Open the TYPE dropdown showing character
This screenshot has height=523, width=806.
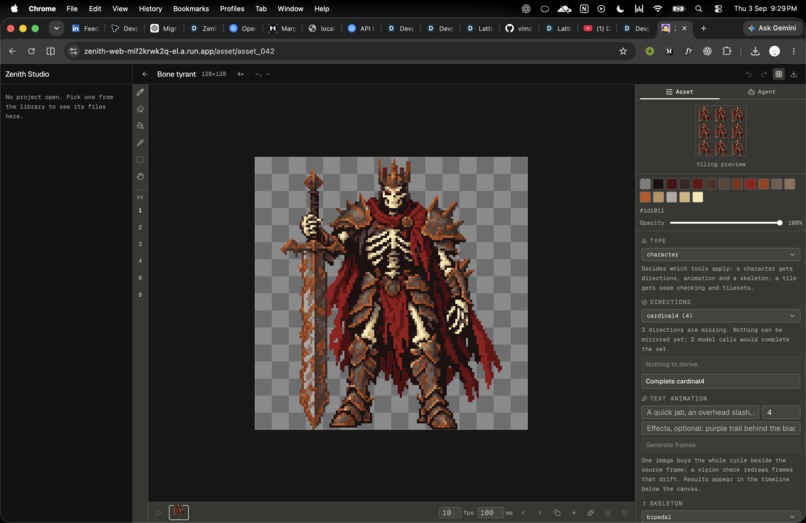(720, 255)
